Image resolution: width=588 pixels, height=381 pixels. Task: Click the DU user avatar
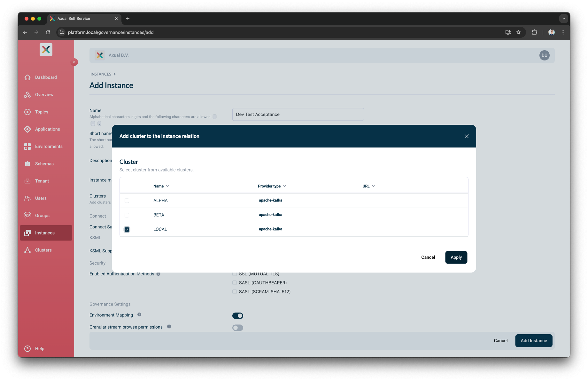tap(544, 55)
